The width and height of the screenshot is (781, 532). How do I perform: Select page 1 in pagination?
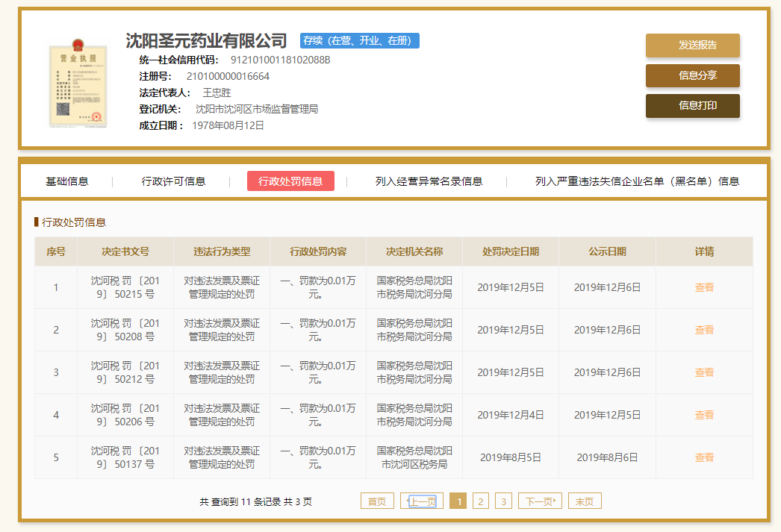click(x=458, y=501)
